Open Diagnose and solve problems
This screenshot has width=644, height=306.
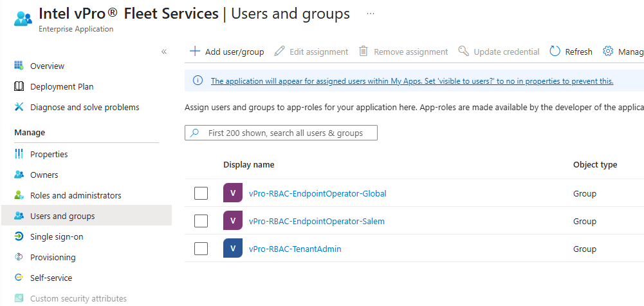point(86,107)
